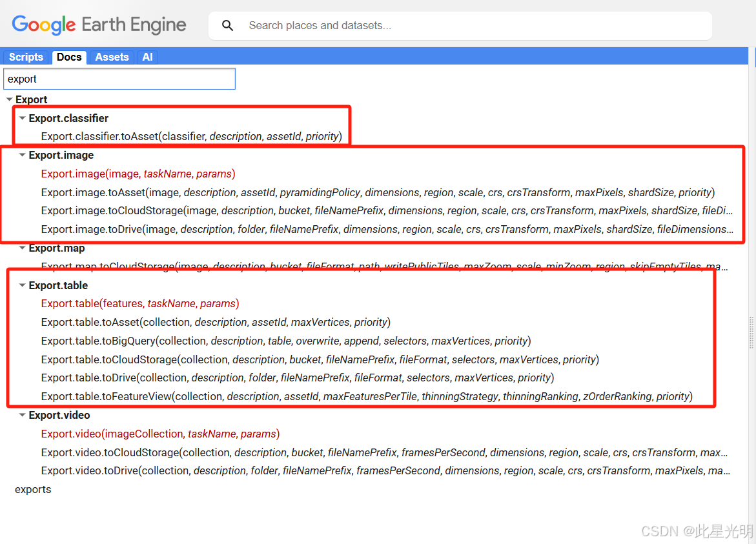756x544 pixels.
Task: Collapse the Export.table group
Action: (22, 285)
